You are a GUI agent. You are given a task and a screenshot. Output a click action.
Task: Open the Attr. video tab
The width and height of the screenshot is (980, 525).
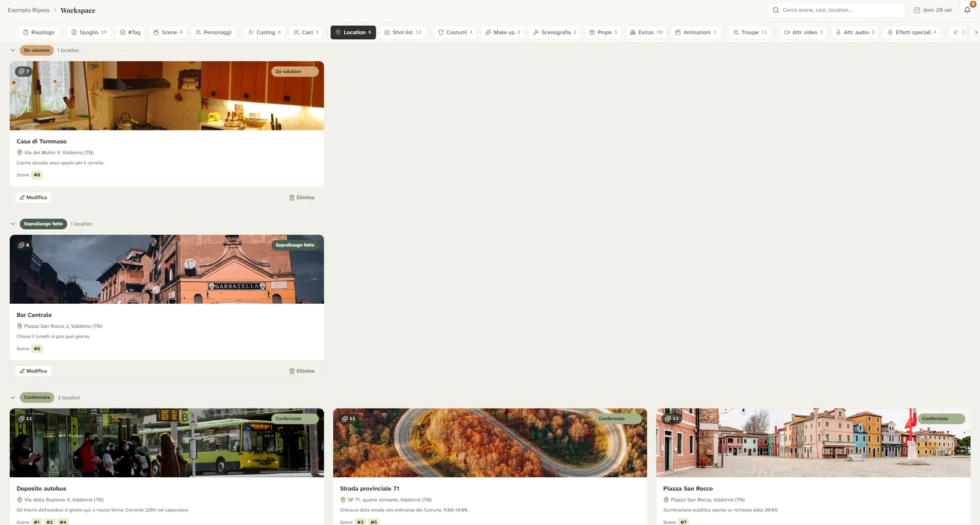804,32
